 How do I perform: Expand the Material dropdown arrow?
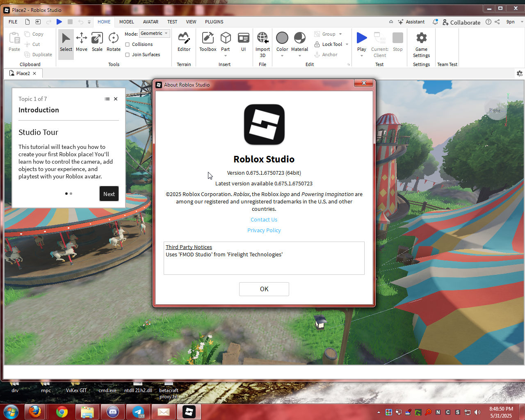point(300,56)
